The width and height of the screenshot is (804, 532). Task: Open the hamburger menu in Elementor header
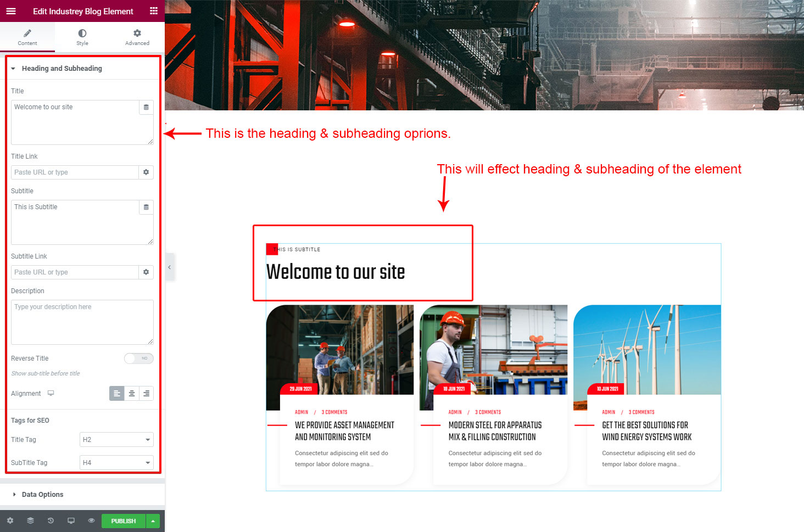[x=11, y=11]
